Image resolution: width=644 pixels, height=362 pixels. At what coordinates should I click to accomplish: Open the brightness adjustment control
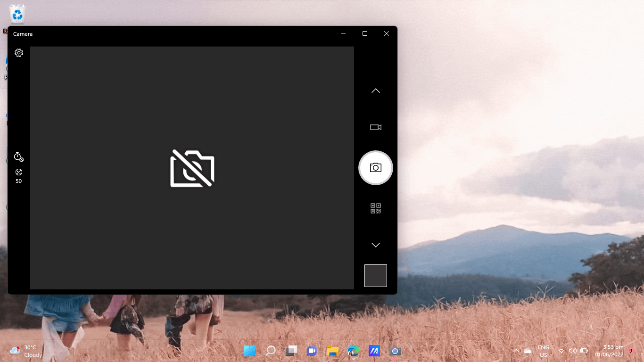18,172
